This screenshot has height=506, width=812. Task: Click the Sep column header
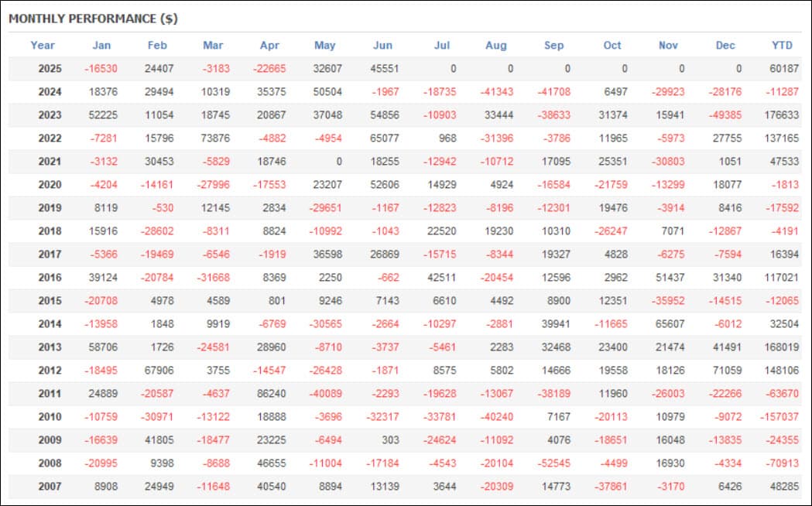point(553,45)
